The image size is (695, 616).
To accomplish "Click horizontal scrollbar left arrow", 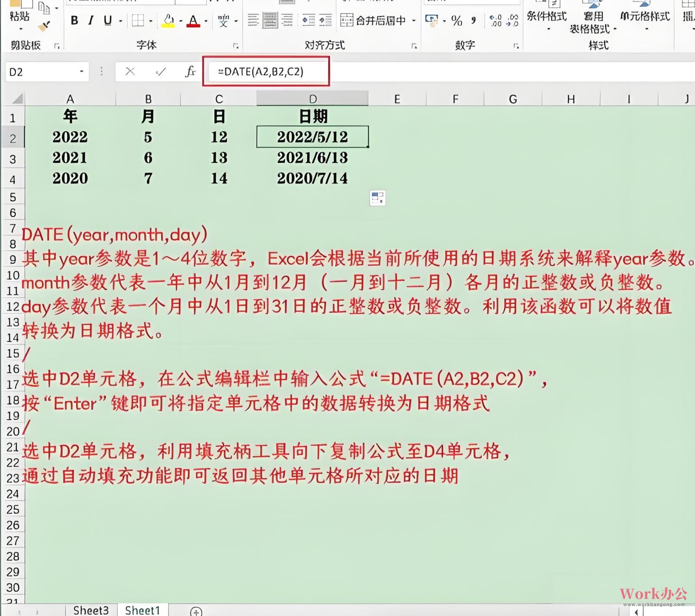I will [x=636, y=612].
